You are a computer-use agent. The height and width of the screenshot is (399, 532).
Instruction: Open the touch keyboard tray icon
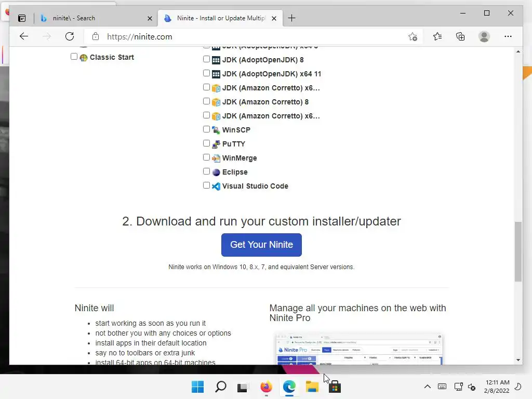(442, 387)
